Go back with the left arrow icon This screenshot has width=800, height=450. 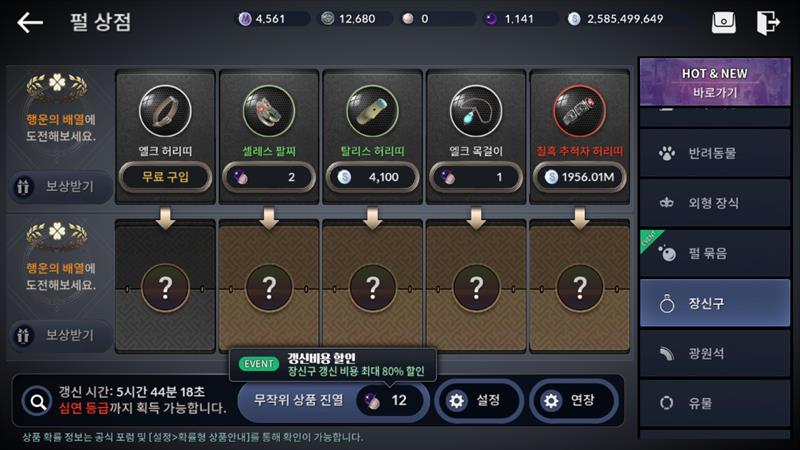[30, 22]
